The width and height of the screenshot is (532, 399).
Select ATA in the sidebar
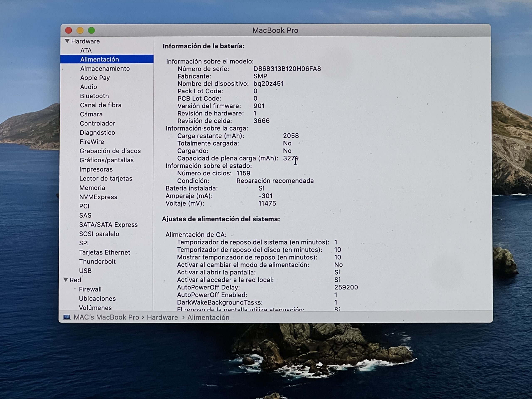click(x=86, y=50)
